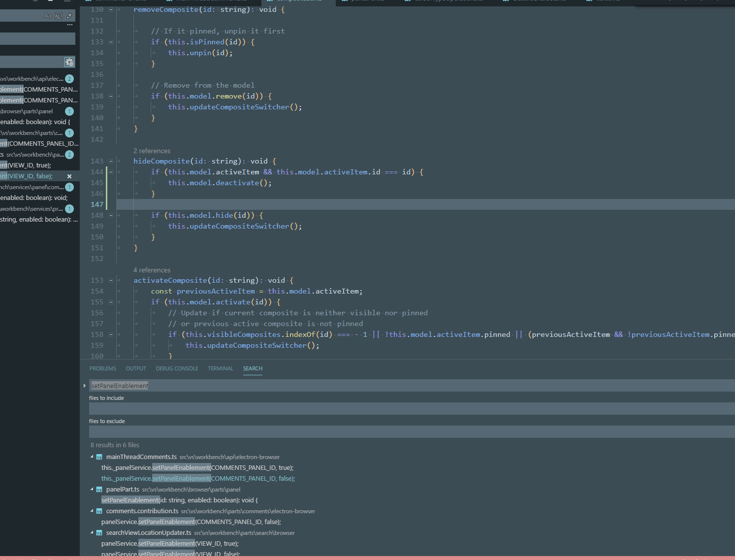This screenshot has height=560, width=735.
Task: Open the DEBUG CONSOLE tab
Action: tap(177, 368)
